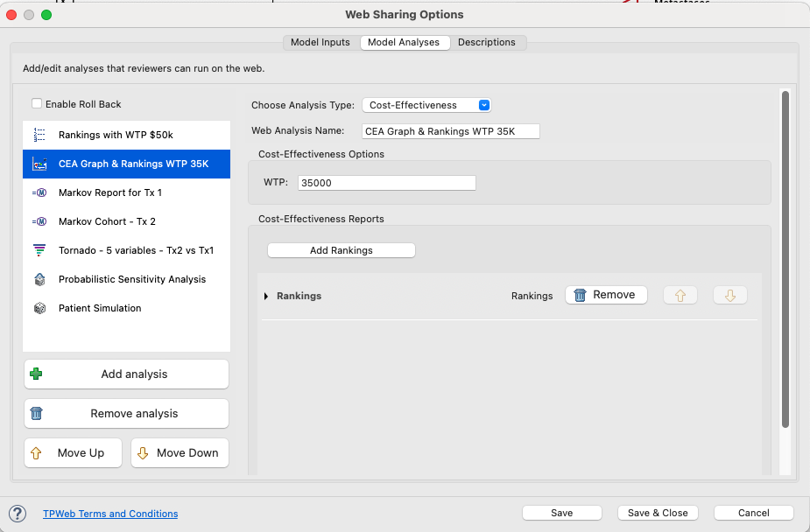Click the trash icon on Remove analysis

click(36, 413)
